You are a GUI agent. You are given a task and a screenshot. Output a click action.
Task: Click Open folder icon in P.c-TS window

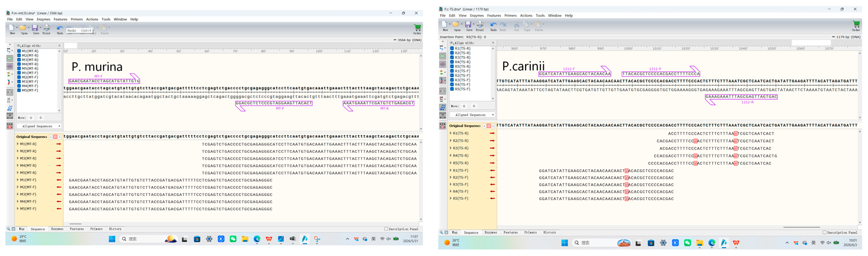(x=456, y=24)
